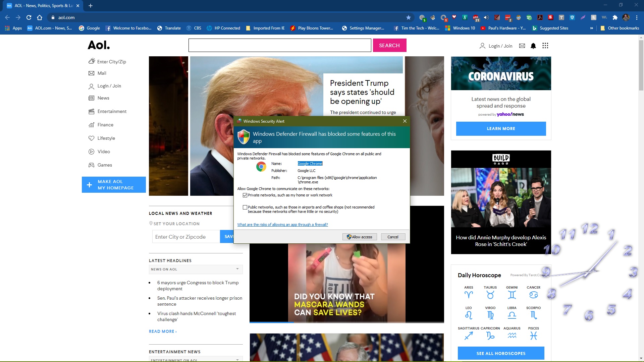
Task: Select the Leo horoscope sign
Action: (x=469, y=313)
